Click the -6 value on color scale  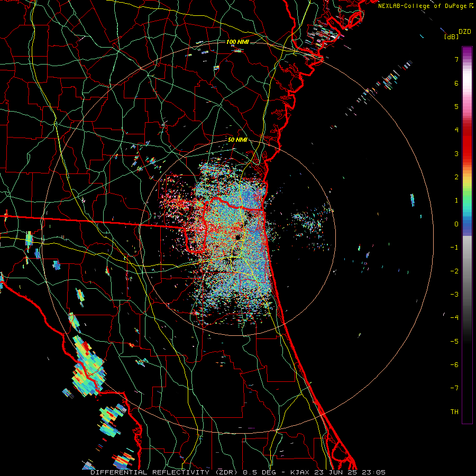coord(454,365)
